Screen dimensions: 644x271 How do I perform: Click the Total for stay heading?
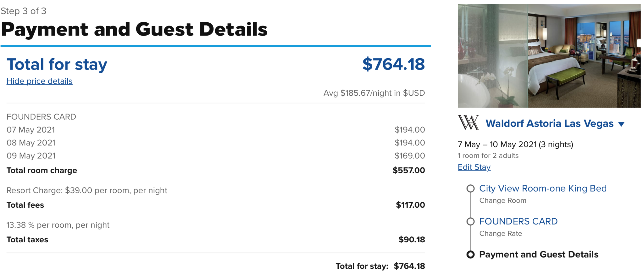(x=57, y=64)
